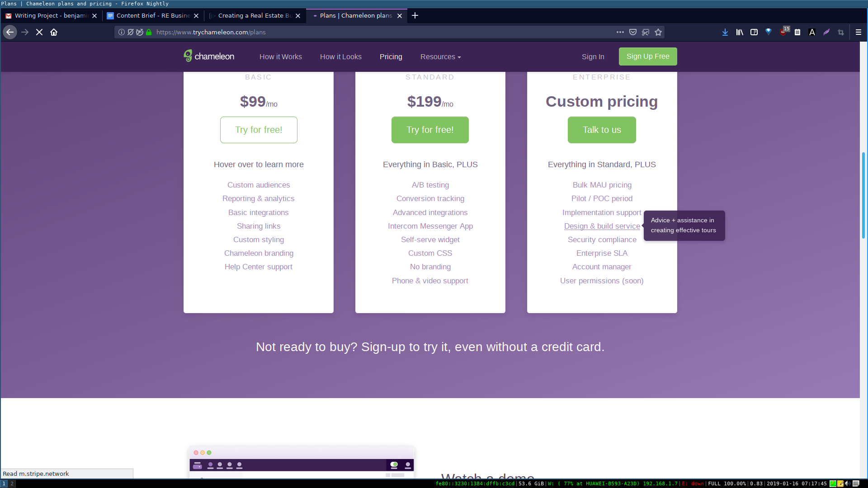Click the forward navigation arrow
The width and height of the screenshot is (868, 488).
click(x=25, y=32)
